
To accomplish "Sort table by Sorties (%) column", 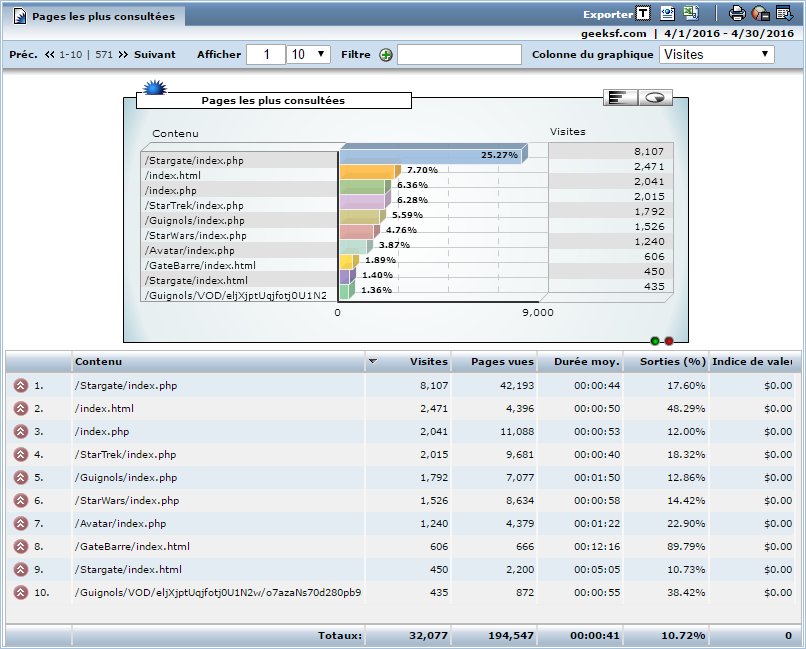I will coord(672,361).
